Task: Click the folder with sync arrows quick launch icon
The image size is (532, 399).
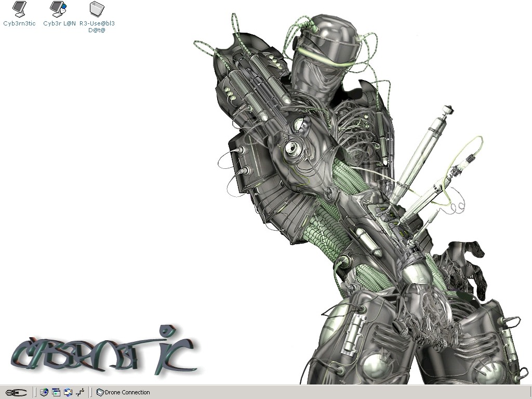Action: tap(68, 392)
